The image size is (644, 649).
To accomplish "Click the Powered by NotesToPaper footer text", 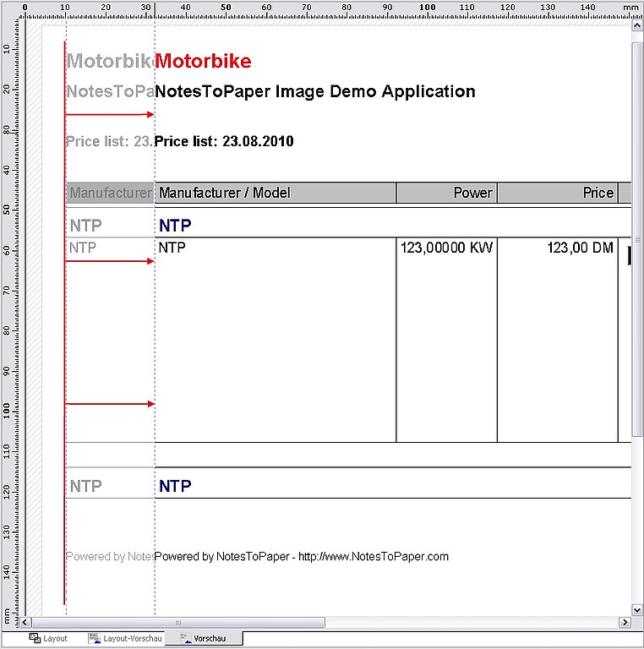I will 302,556.
